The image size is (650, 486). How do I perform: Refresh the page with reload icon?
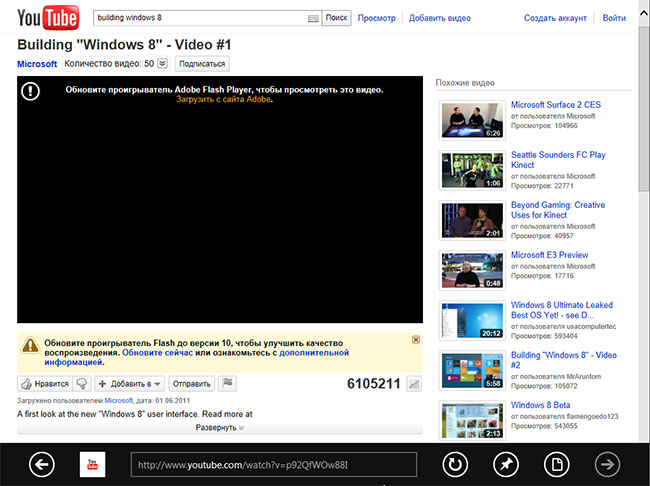[x=455, y=464]
